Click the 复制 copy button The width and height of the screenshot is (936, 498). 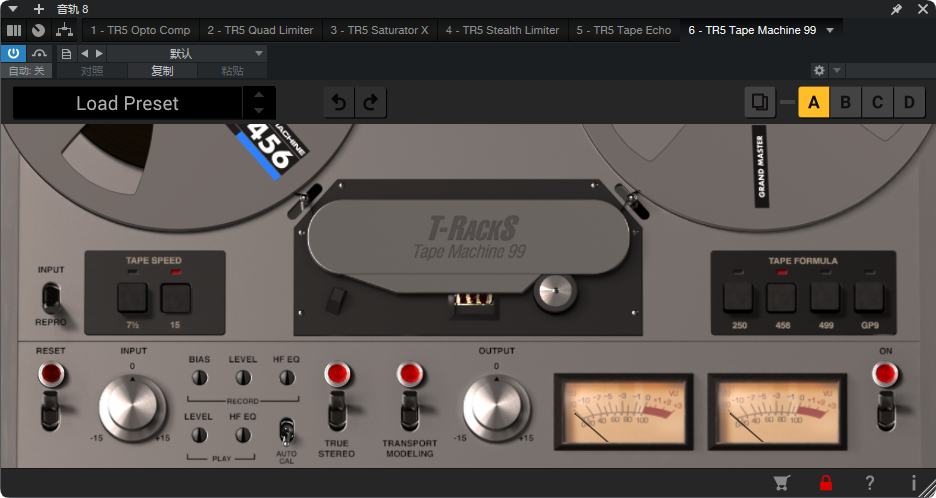point(162,71)
